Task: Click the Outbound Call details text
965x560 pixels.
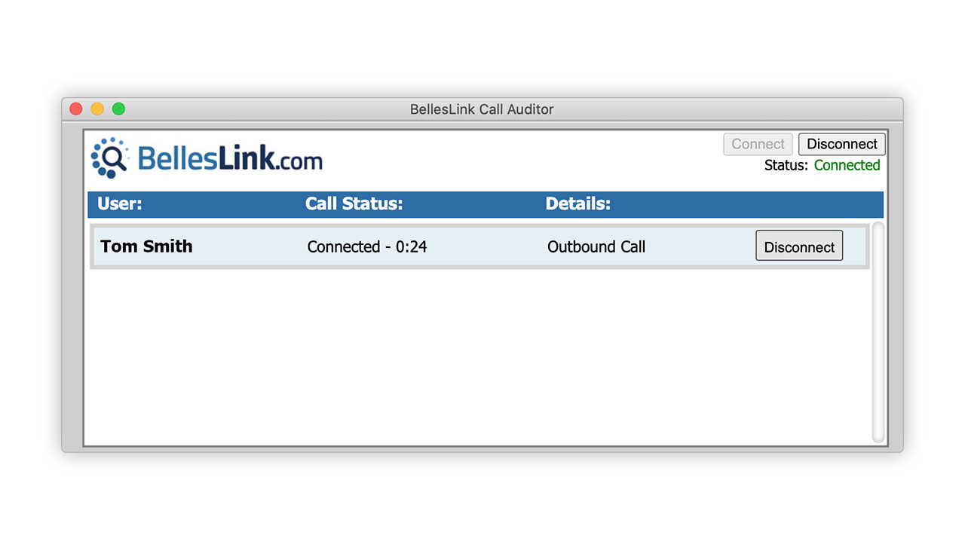Action: (x=596, y=246)
